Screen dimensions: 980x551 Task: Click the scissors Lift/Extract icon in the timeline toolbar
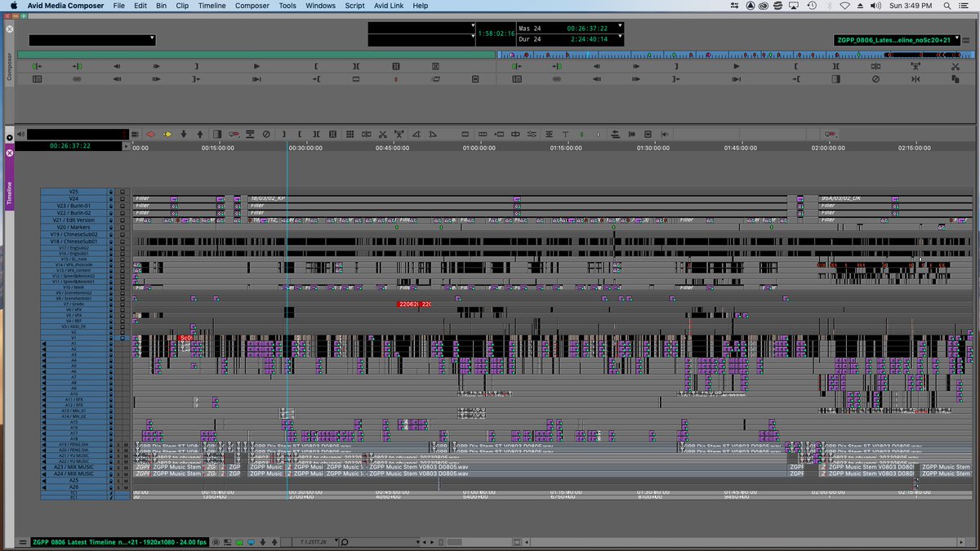382,134
